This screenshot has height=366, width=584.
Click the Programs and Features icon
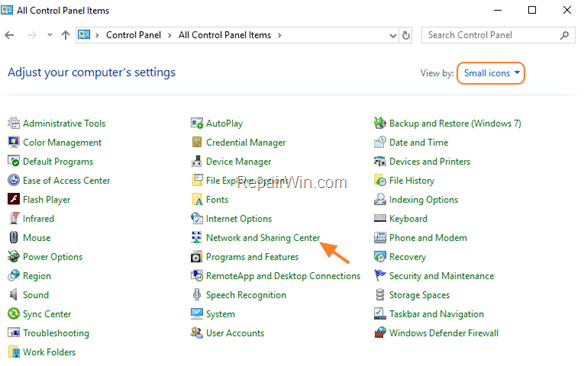pos(197,257)
